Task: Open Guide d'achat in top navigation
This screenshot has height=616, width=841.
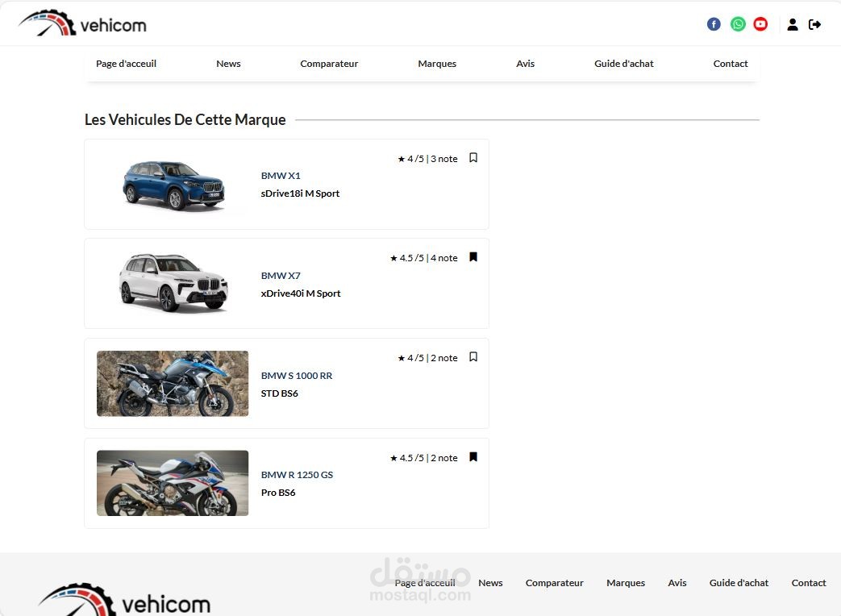Action: tap(624, 63)
